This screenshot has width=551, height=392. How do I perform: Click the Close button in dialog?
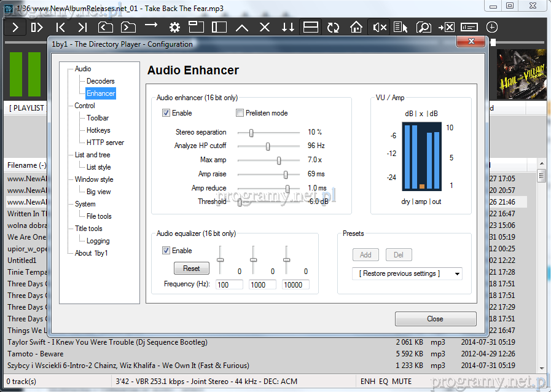[435, 318]
